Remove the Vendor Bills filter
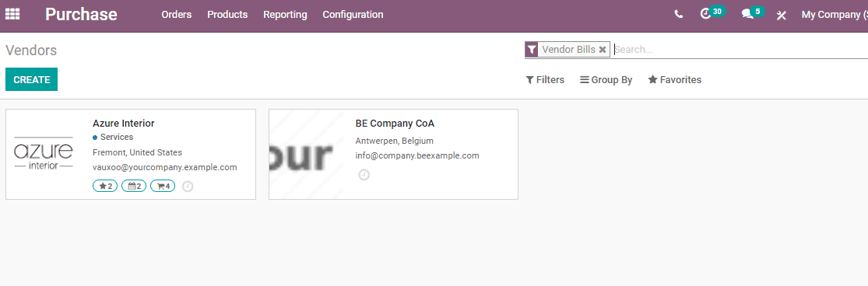 click(603, 50)
